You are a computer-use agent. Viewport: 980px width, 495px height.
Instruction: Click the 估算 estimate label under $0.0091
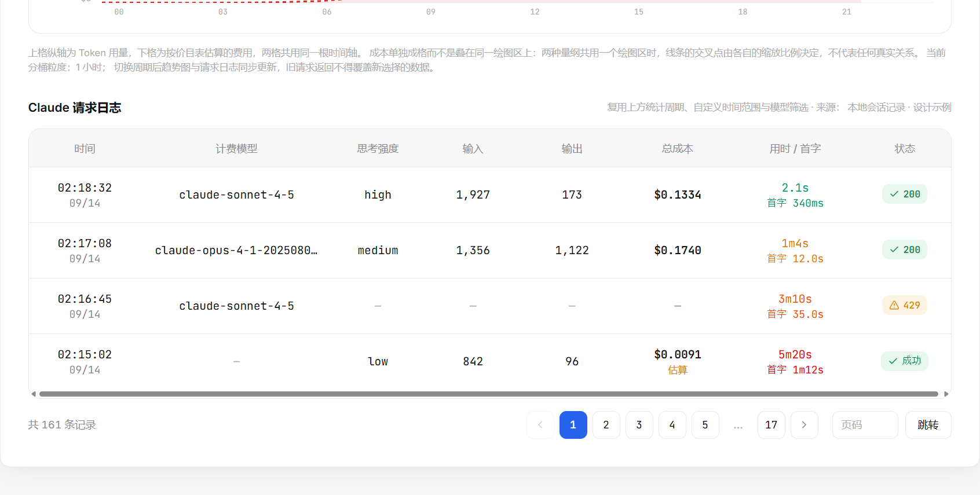(x=678, y=370)
